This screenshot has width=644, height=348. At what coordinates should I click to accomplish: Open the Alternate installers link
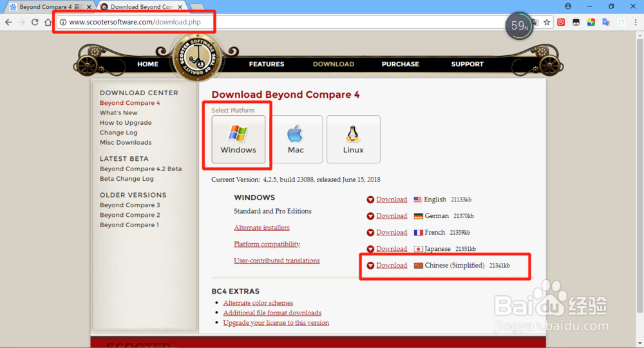point(261,227)
